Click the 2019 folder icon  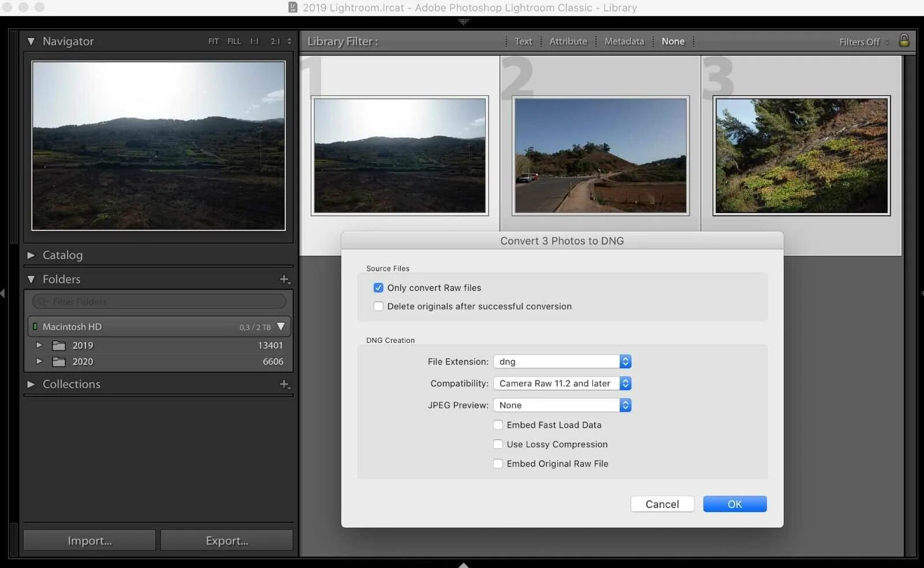pos(59,346)
